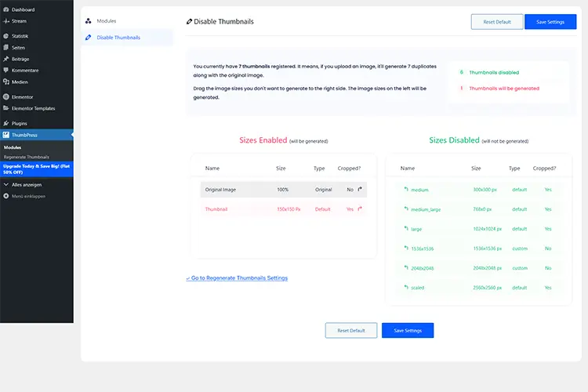Click restore arrow icon for 1536x1536 size
Image resolution: width=588 pixels, height=392 pixels.
tap(406, 248)
